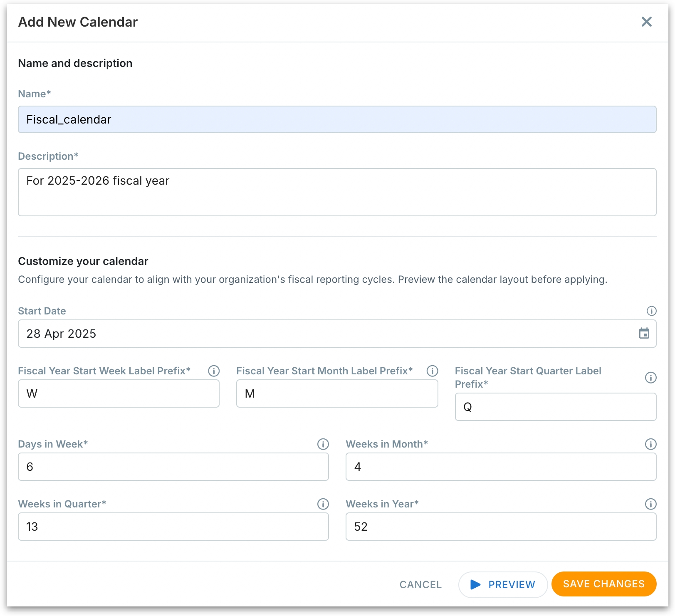The width and height of the screenshot is (675, 616).
Task: Click info icon for Month Label Prefix
Action: click(432, 371)
